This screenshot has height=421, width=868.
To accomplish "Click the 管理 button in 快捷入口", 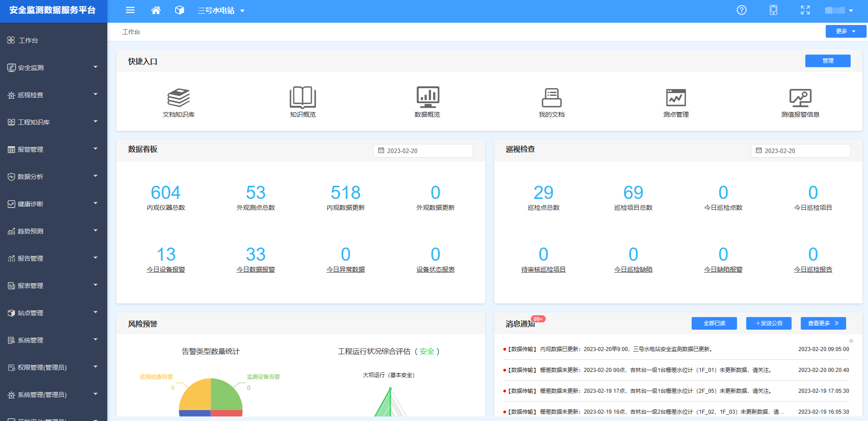I will (x=828, y=61).
